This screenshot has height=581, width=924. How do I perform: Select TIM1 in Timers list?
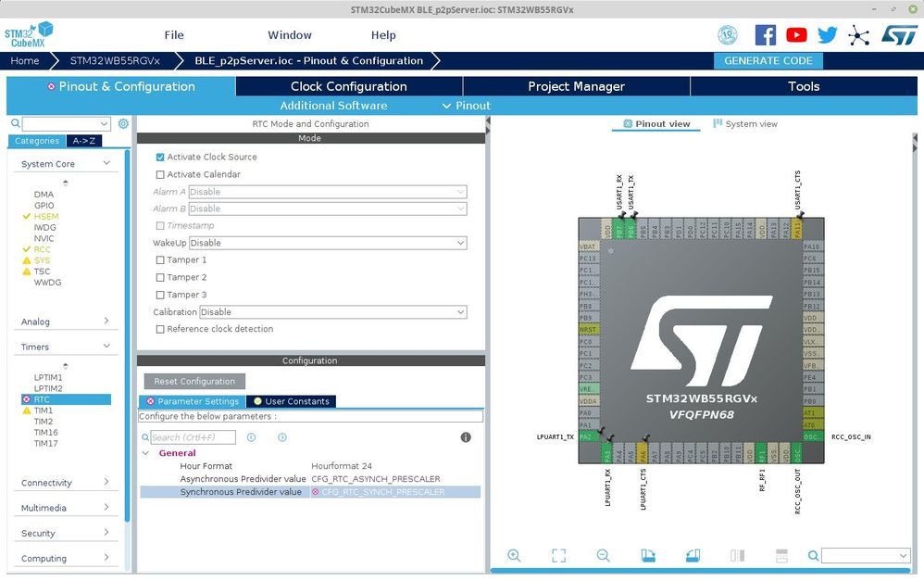(x=43, y=410)
